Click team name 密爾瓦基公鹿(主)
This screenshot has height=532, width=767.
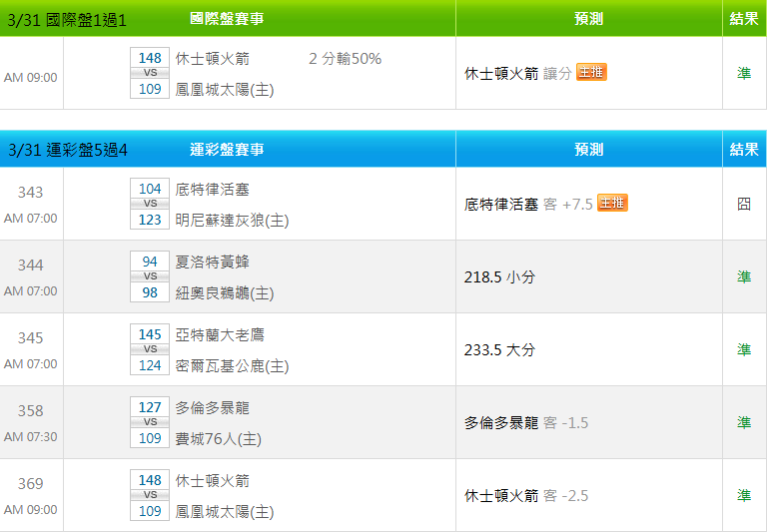click(x=232, y=366)
